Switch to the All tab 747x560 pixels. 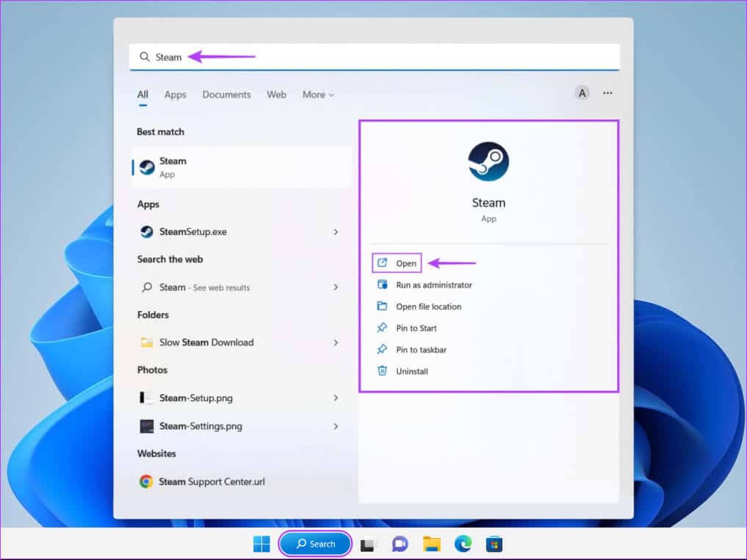pyautogui.click(x=142, y=94)
